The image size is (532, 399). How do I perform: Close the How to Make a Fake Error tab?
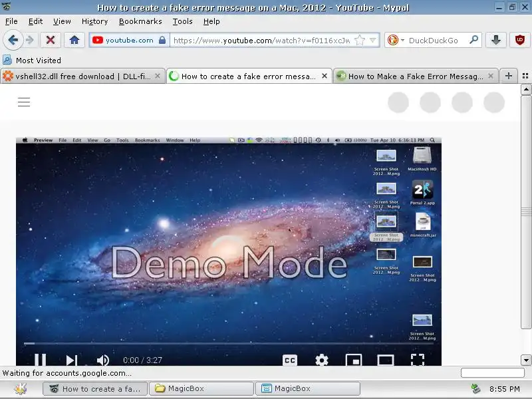tap(491, 76)
